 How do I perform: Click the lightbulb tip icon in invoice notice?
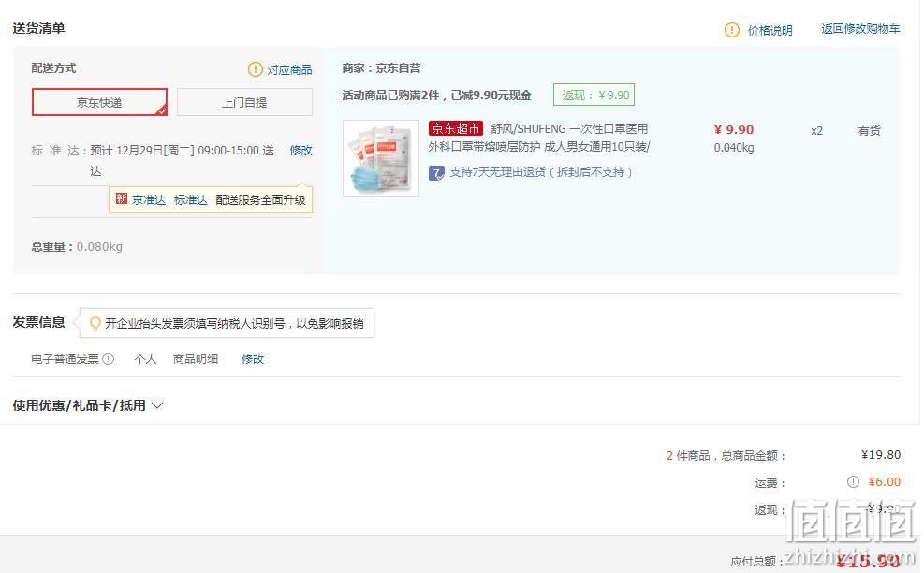pos(95,323)
